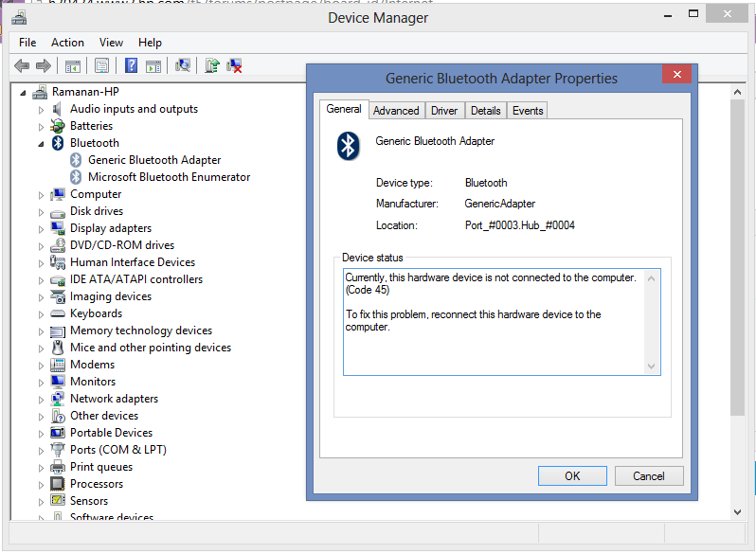Select Microsoft Bluetooth Enumerator device
Viewport: 756px width, 554px height.
(169, 177)
